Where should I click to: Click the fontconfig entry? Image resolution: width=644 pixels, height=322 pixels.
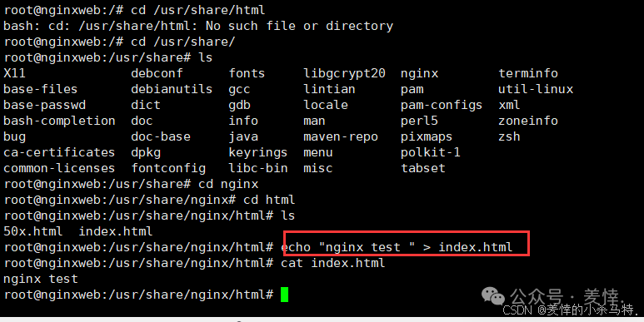168,169
